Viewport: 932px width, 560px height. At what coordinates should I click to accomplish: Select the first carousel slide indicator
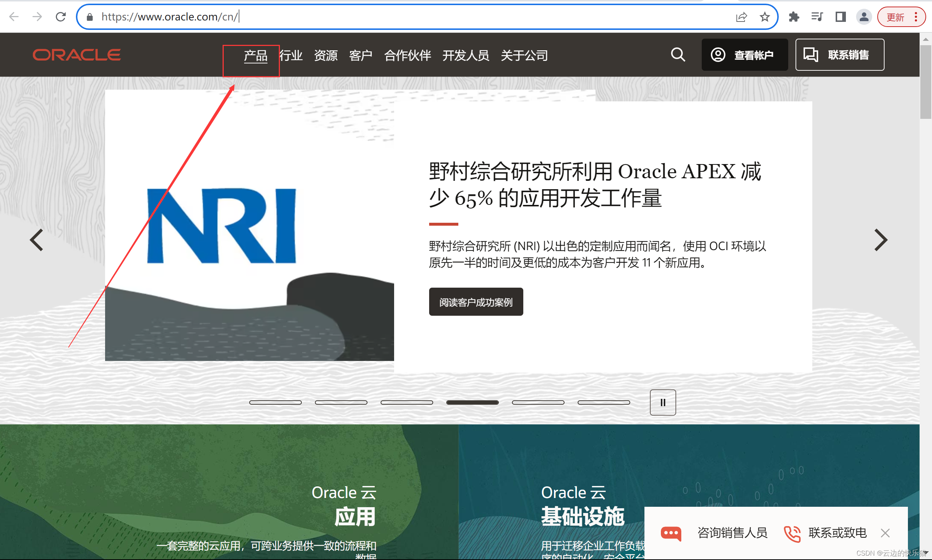coord(275,402)
